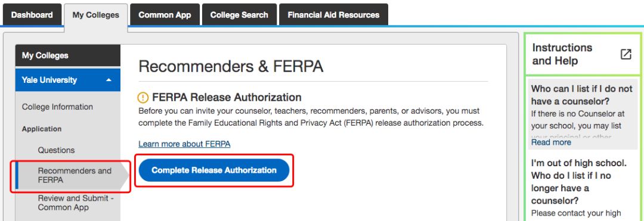Expand the Read more help link

(551, 142)
